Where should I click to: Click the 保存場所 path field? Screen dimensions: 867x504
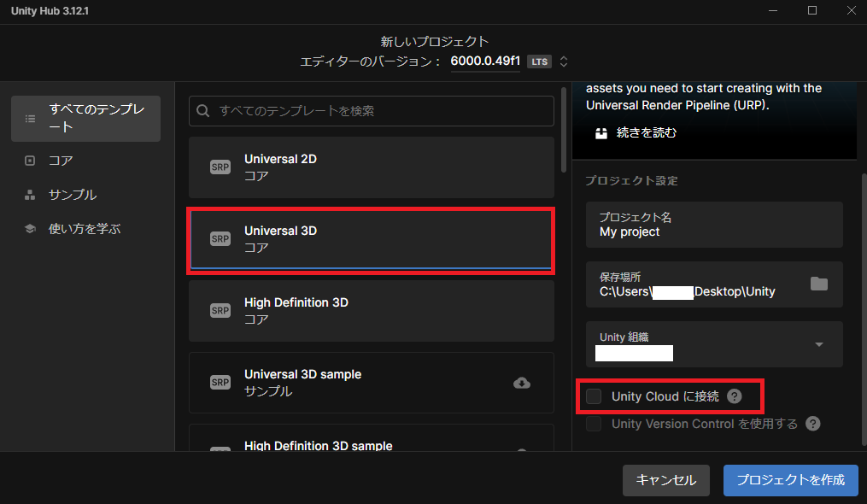click(714, 284)
